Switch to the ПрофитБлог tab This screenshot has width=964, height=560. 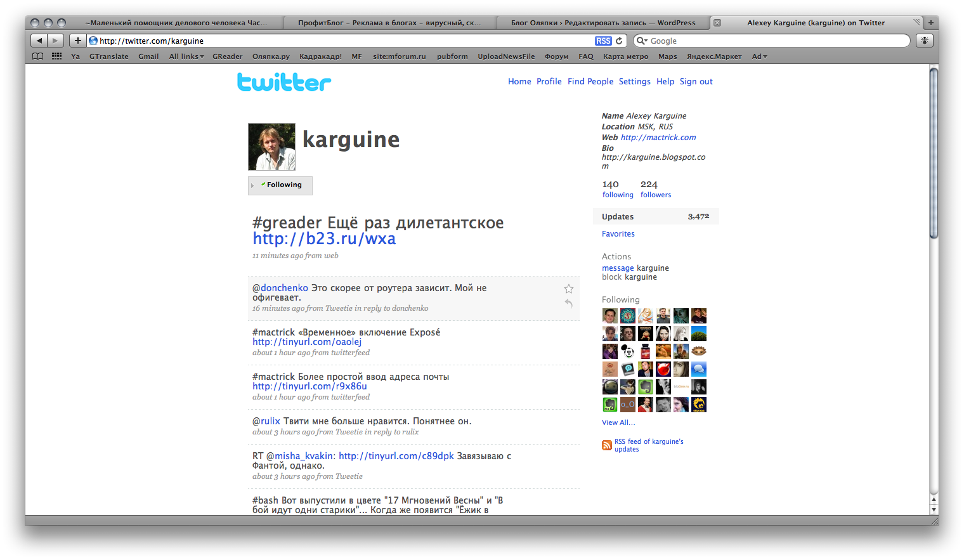pyautogui.click(x=389, y=23)
